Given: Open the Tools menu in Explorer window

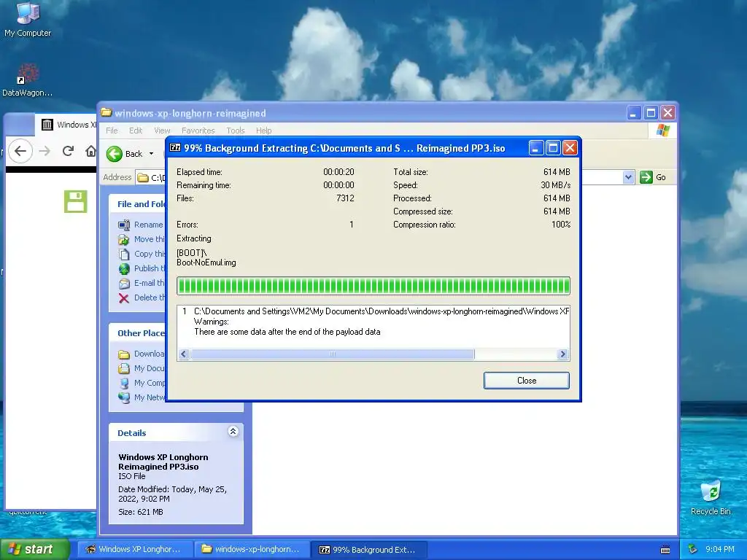Looking at the screenshot, I should (x=236, y=131).
